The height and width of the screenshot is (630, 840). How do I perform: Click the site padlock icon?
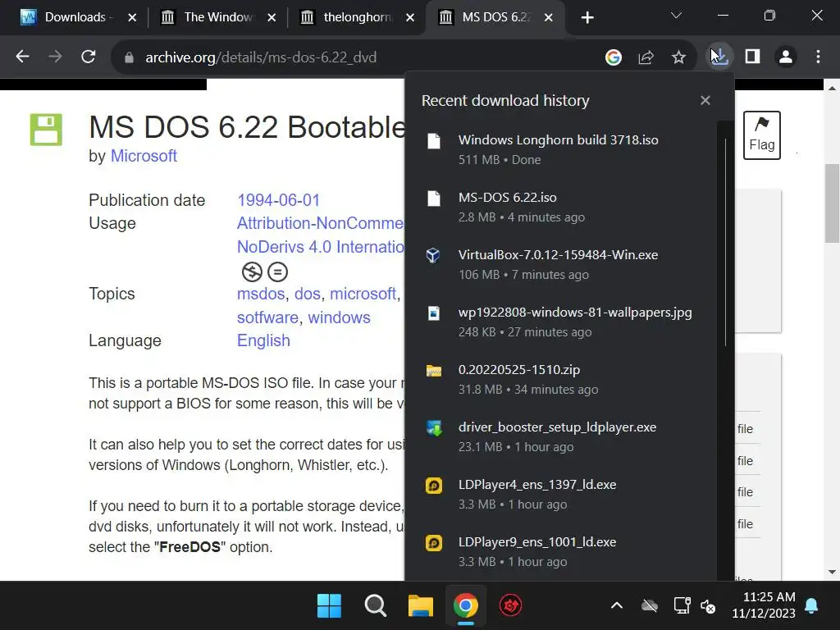click(129, 57)
